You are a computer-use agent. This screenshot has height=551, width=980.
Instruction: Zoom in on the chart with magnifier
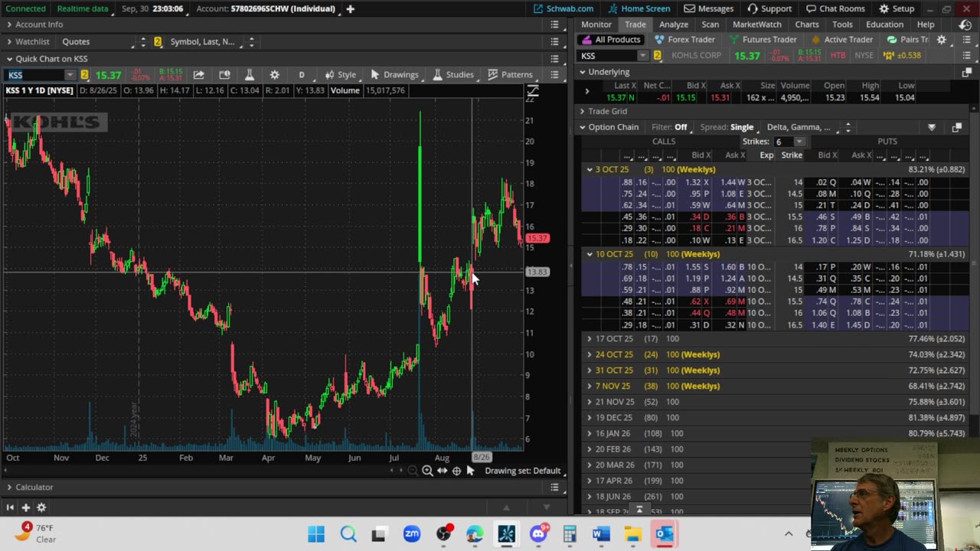[x=427, y=471]
